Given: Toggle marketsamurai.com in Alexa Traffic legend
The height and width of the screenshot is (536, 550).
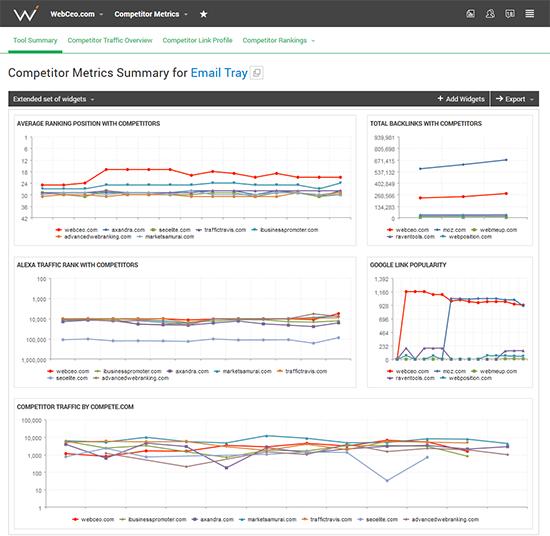Looking at the screenshot, I should pos(243,371).
